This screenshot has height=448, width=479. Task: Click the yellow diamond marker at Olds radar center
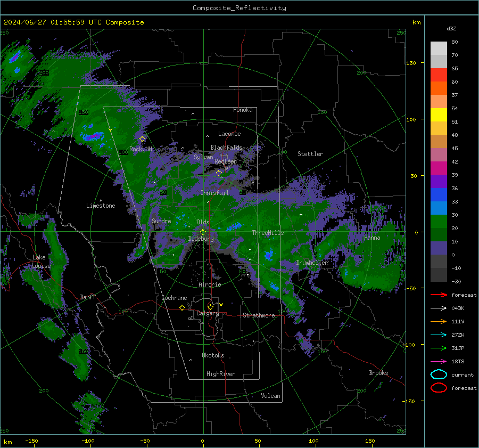tap(203, 232)
